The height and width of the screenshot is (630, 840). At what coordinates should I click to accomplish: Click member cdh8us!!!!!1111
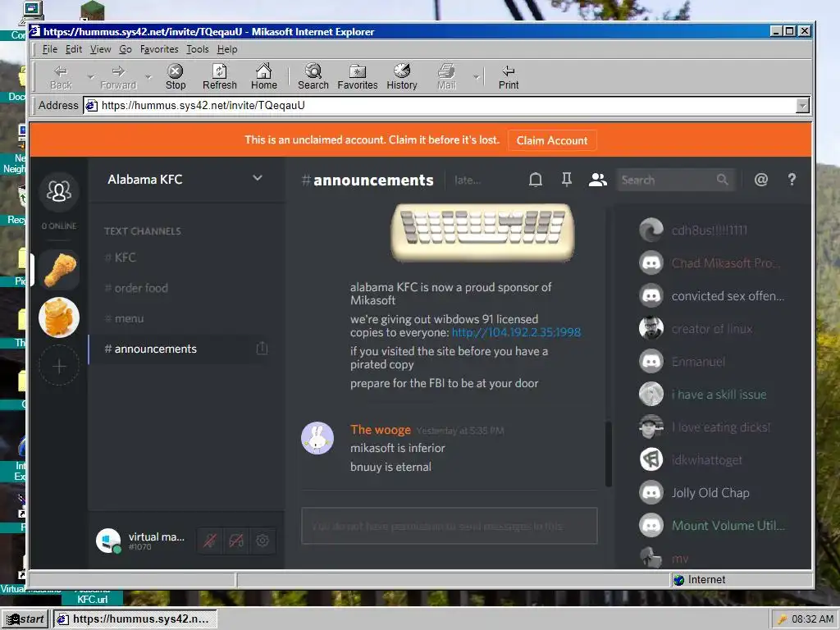[711, 231]
